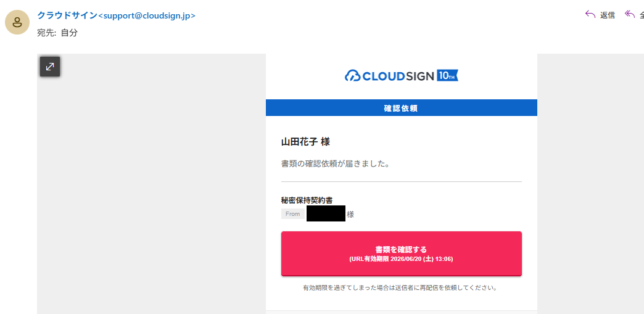Click the 秘密保持契約書 document title

coord(307,200)
